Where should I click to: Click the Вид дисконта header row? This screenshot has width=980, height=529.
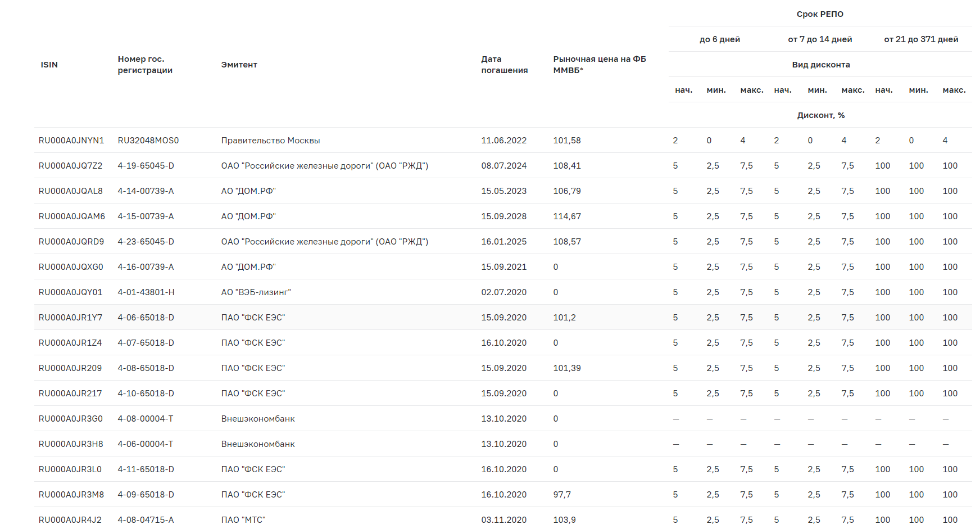pyautogui.click(x=820, y=65)
